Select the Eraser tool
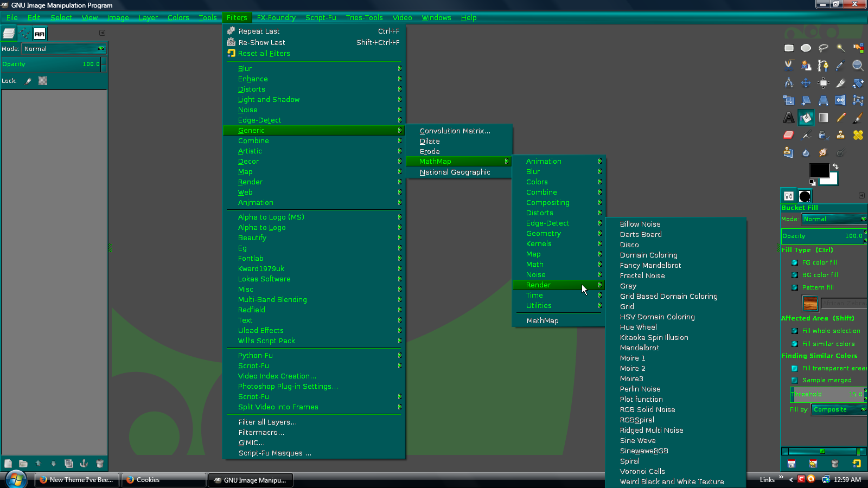868x488 pixels. (789, 135)
